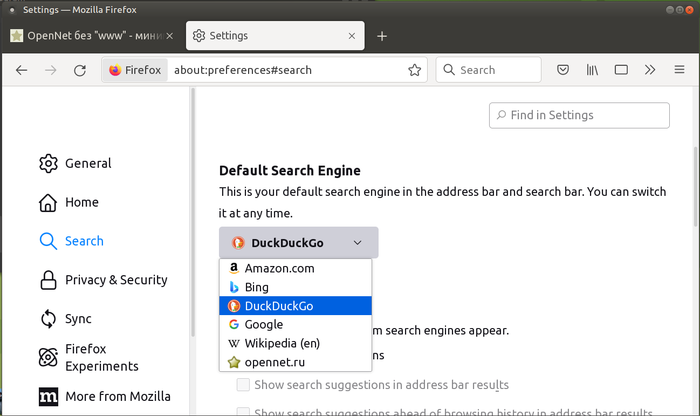Close the Settings tab

[x=350, y=36]
